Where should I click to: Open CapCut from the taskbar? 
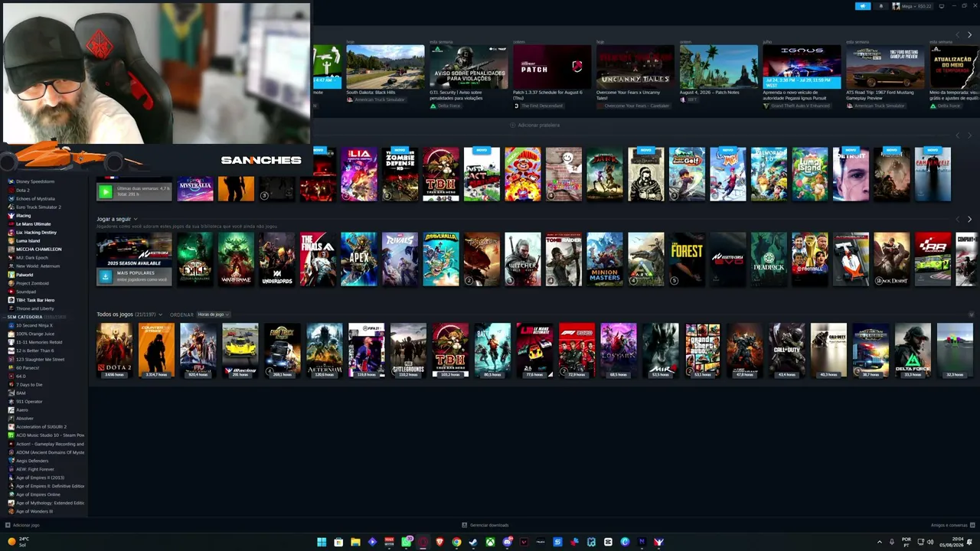coord(608,542)
